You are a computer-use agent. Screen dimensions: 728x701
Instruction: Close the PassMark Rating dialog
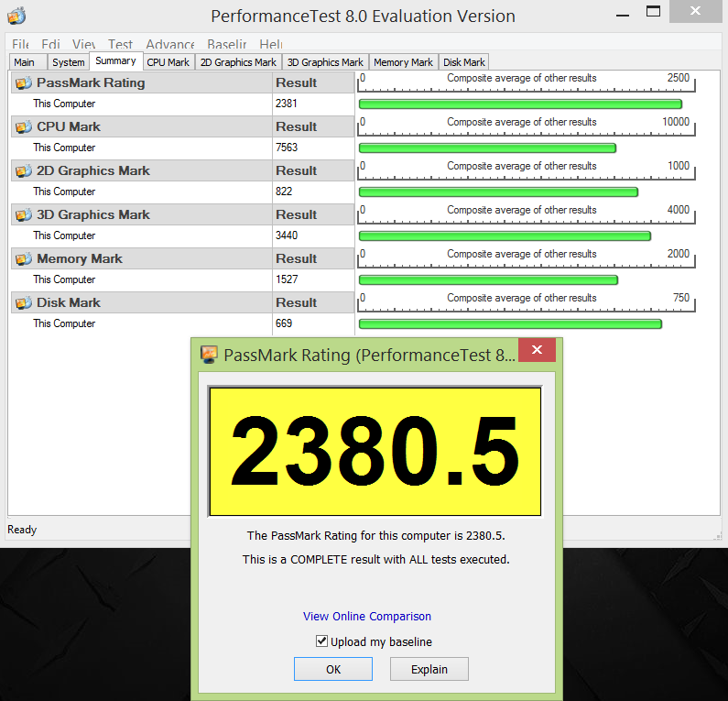(537, 350)
